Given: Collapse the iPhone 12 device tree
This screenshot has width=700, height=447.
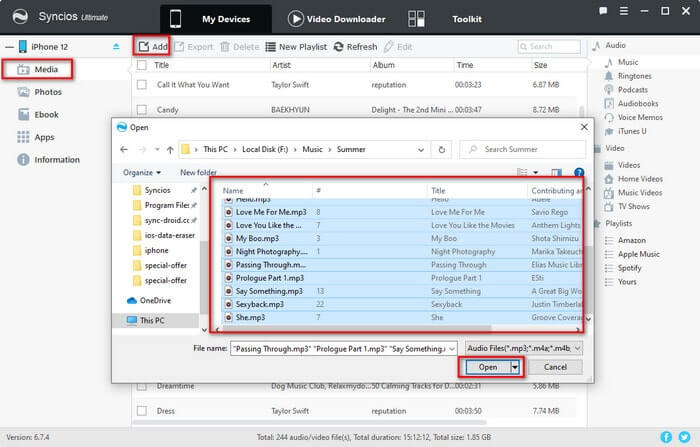Looking at the screenshot, I should point(9,46).
